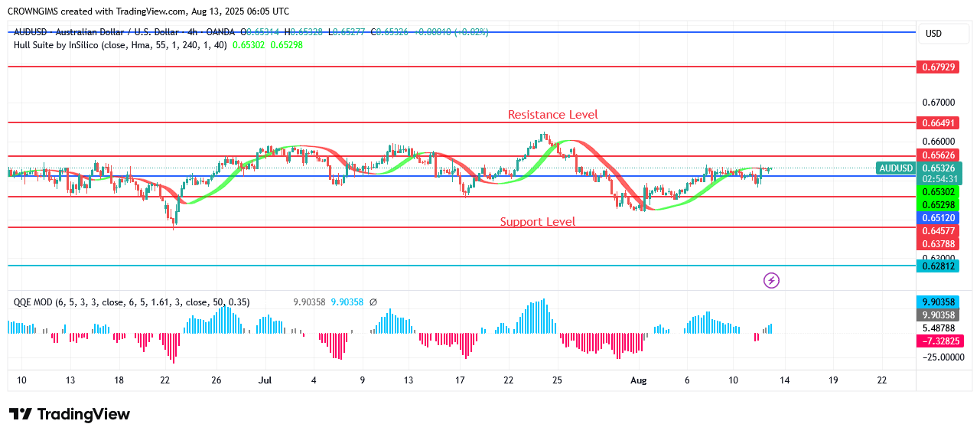Click the ∅ symbol in QQE MOD legend

373,302
